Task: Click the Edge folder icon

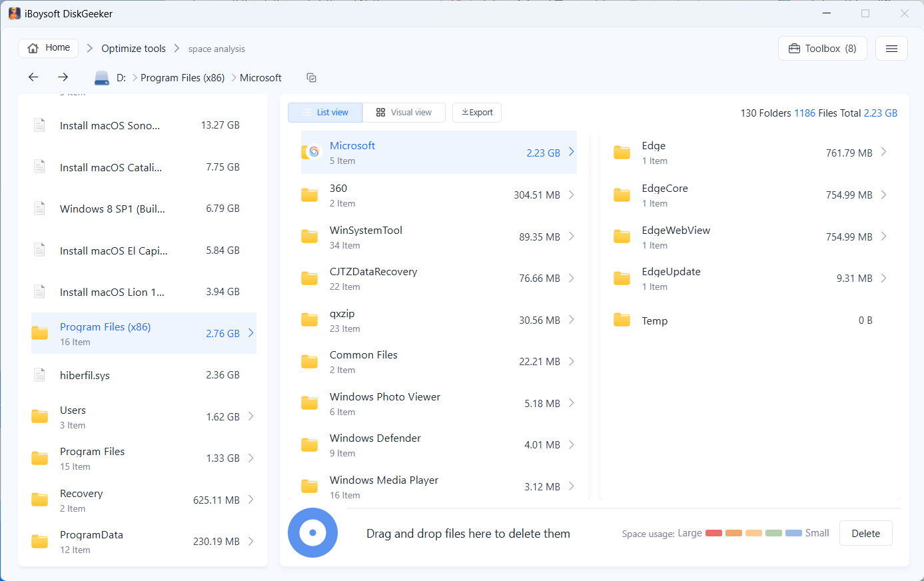Action: 622,153
